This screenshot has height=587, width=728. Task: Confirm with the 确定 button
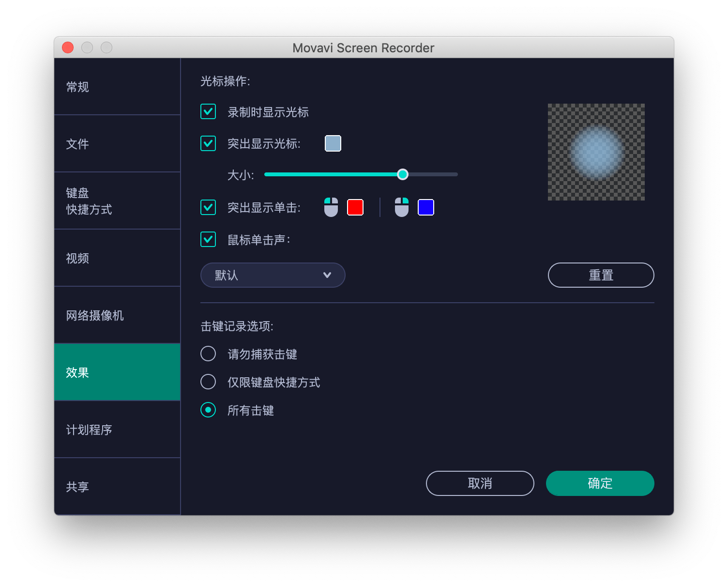[600, 483]
